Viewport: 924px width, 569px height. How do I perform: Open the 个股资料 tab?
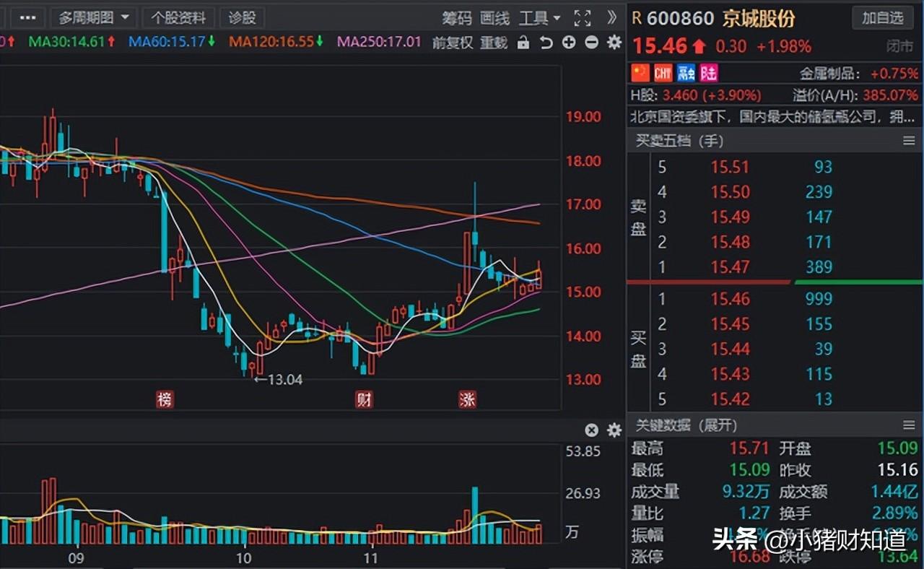tap(178, 17)
